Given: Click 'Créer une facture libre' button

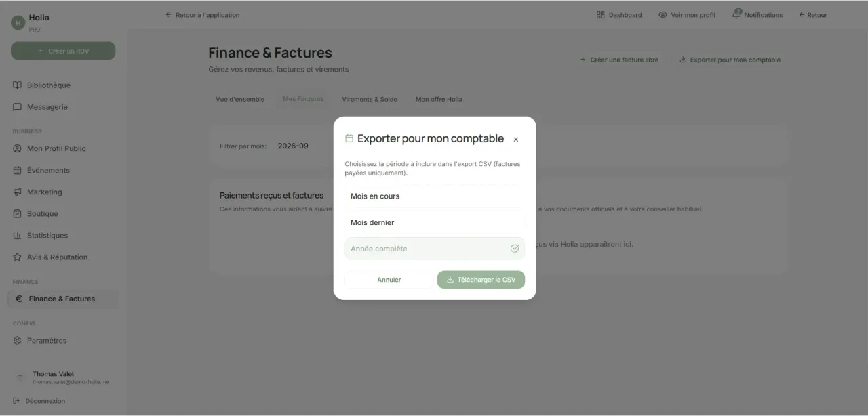Looking at the screenshot, I should click(618, 60).
